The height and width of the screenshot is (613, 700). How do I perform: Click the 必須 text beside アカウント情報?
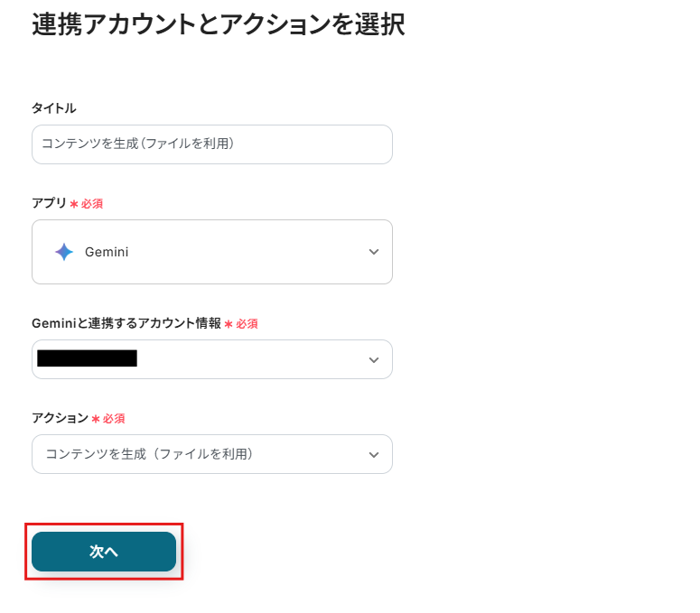[247, 324]
